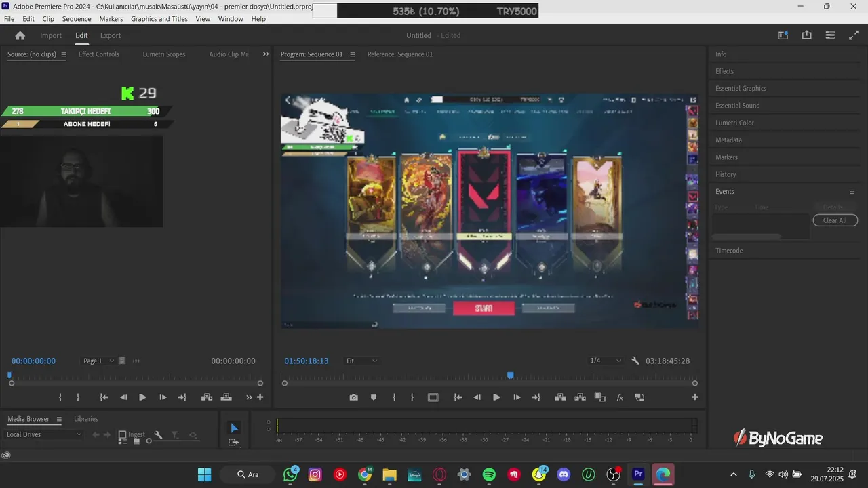Viewport: 868px width, 488px height.
Task: Click the Program timecode 01:50:18:13
Action: click(307, 361)
